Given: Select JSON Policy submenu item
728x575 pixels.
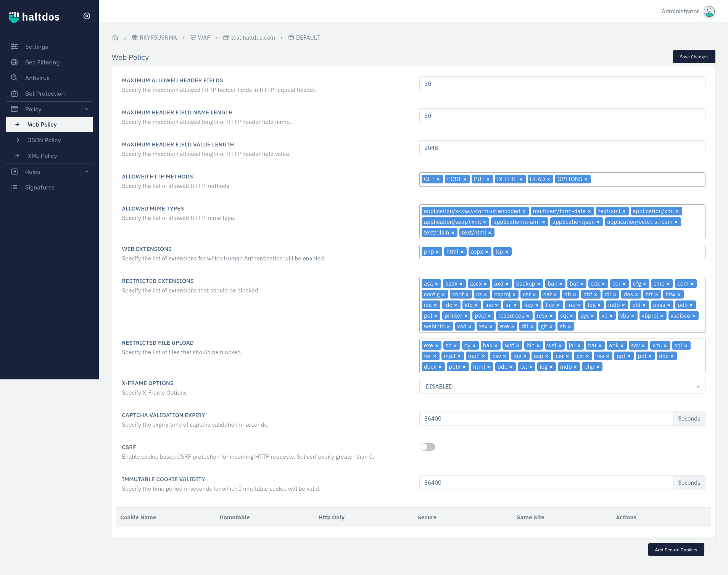Looking at the screenshot, I should tap(44, 140).
